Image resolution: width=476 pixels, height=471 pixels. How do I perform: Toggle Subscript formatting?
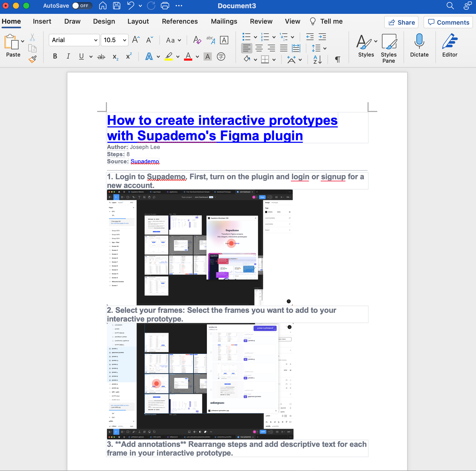[115, 57]
